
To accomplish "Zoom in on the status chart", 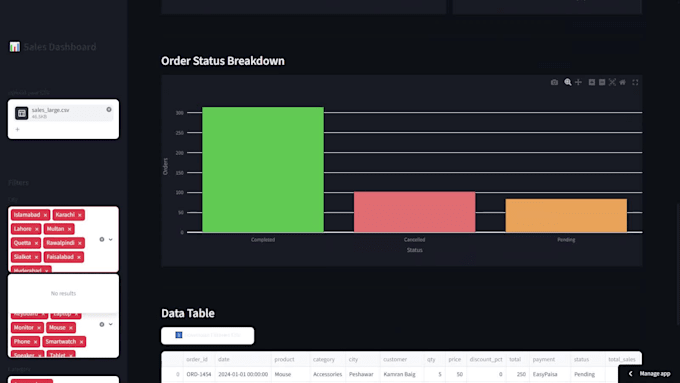I will click(x=592, y=82).
